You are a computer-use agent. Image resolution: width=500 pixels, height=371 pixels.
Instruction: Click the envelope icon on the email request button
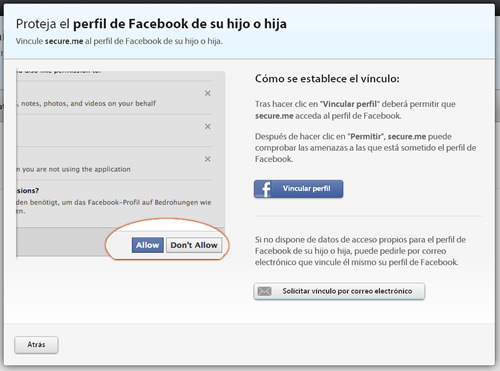(265, 291)
